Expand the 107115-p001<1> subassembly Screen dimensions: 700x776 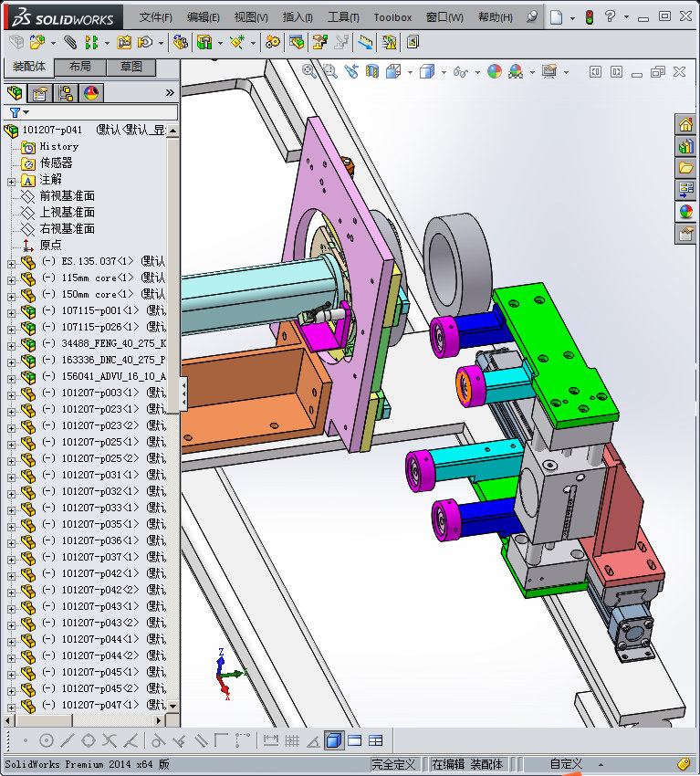coord(11,313)
